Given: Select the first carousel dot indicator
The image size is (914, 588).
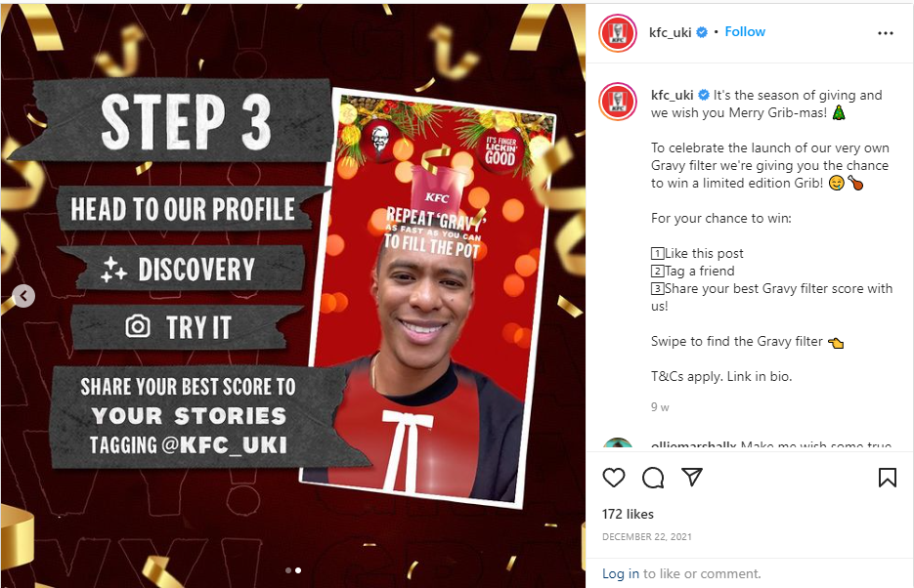Looking at the screenshot, I should tap(288, 570).
